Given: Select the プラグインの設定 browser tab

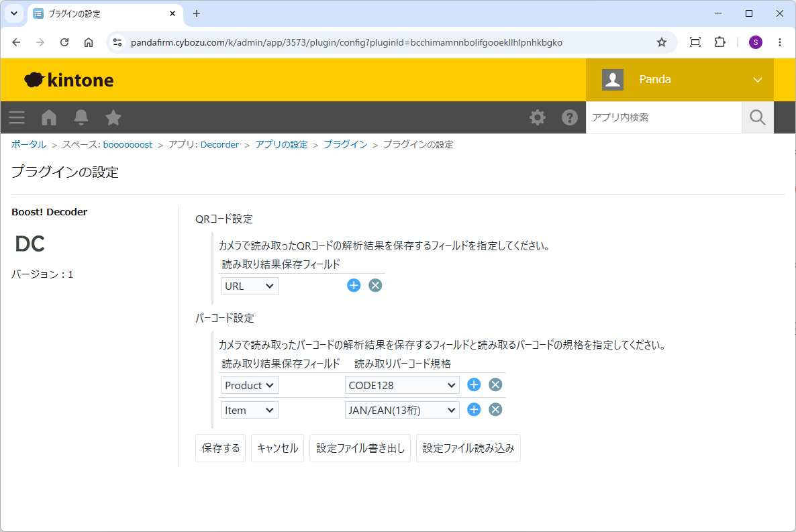Looking at the screenshot, I should [x=105, y=13].
